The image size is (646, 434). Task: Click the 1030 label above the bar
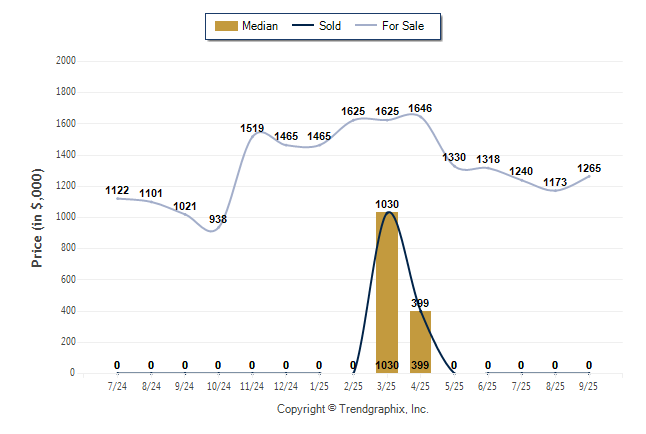387,204
